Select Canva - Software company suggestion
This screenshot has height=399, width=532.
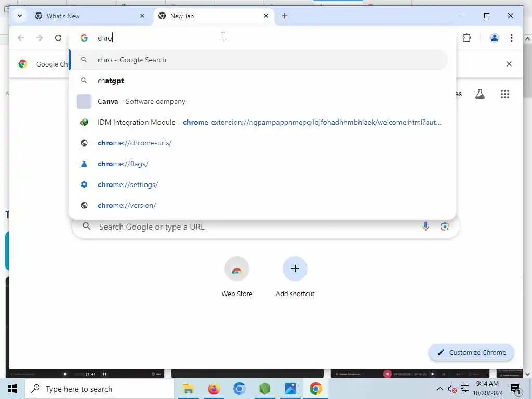(x=259, y=101)
